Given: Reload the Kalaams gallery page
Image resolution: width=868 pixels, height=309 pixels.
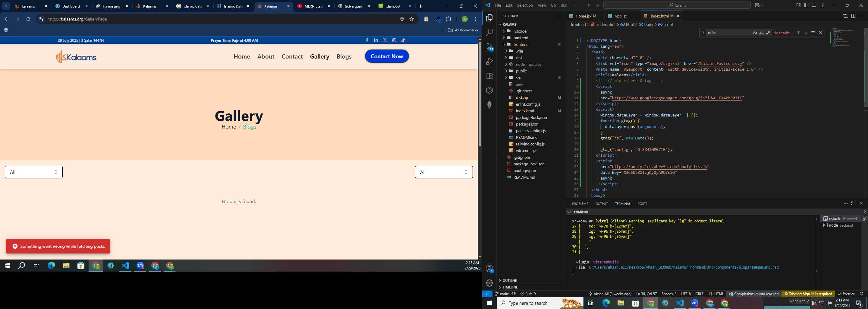Looking at the screenshot, I should tap(29, 19).
